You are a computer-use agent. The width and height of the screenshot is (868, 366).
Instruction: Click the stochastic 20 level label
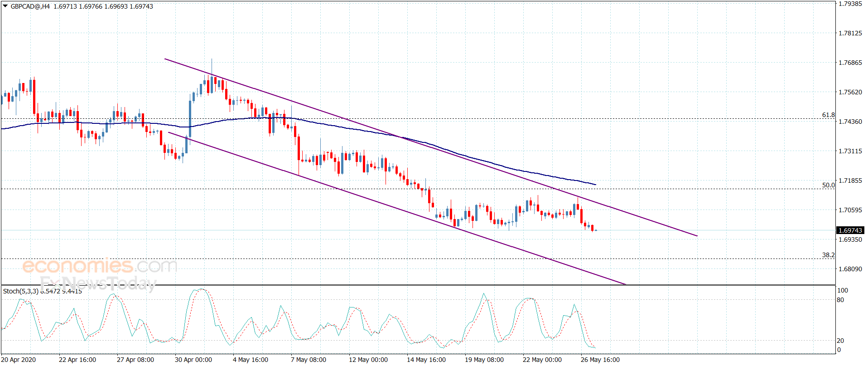pyautogui.click(x=840, y=341)
